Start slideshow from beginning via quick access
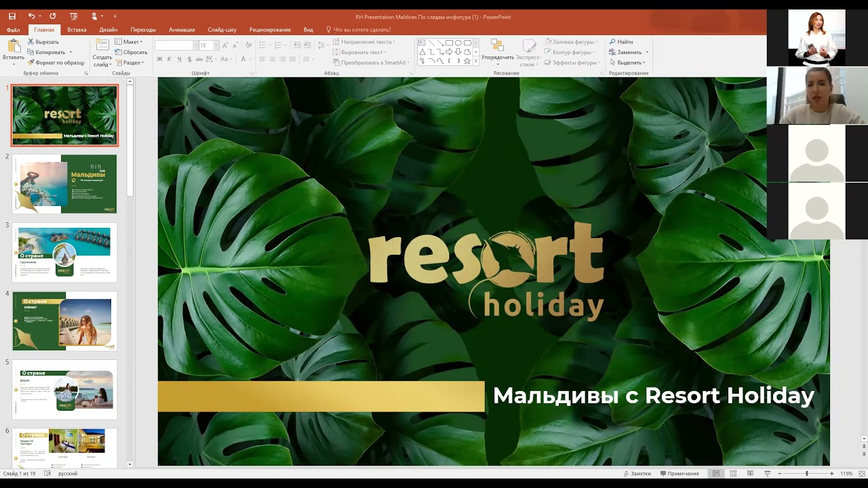 tap(74, 16)
